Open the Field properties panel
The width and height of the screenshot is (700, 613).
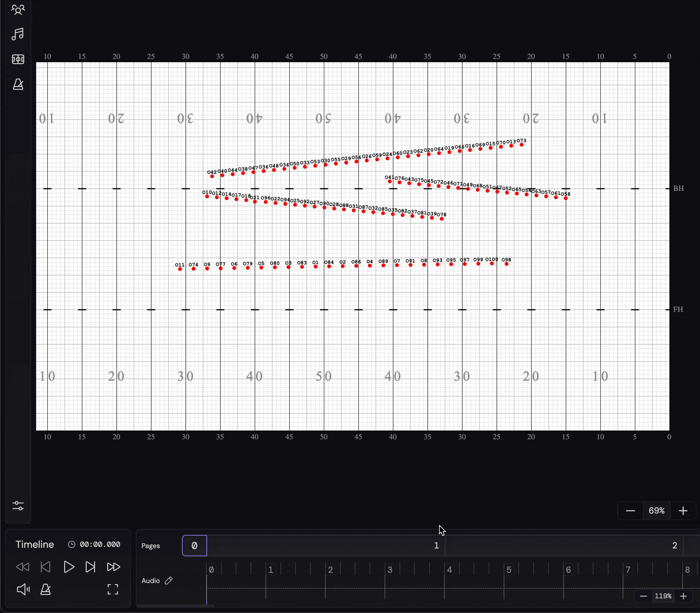click(x=18, y=59)
